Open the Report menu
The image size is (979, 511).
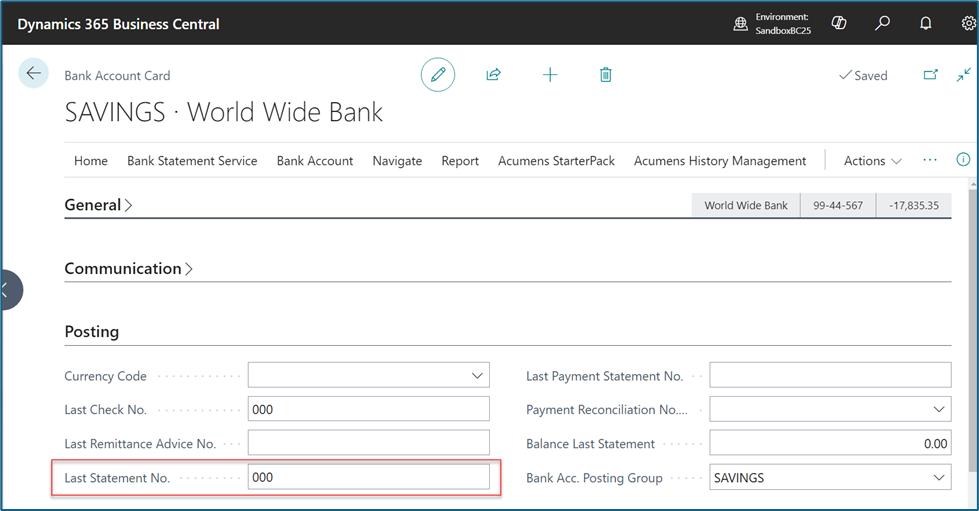pyautogui.click(x=460, y=161)
